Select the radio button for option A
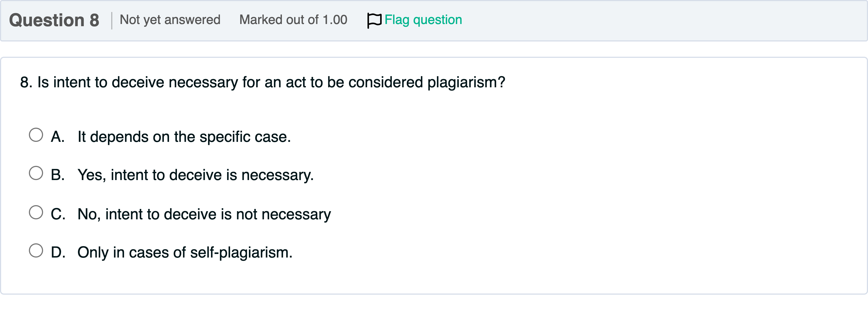Viewport: 868px width, 311px height. pos(36,135)
